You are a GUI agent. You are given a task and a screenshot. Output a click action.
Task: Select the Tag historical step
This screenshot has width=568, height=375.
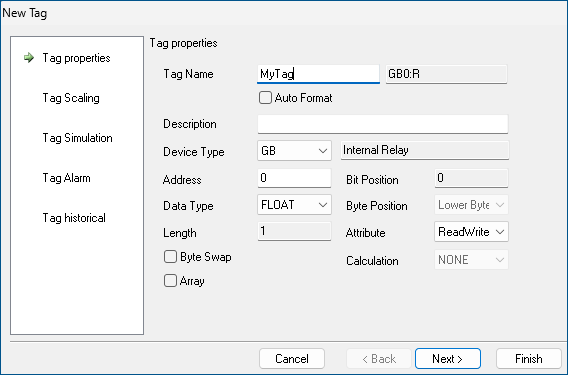click(x=74, y=218)
